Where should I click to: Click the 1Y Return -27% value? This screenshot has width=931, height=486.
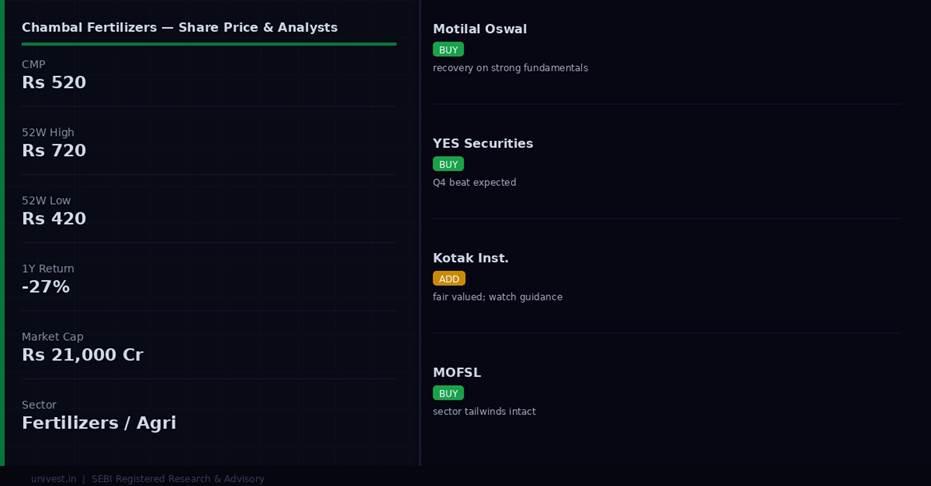pyautogui.click(x=46, y=287)
